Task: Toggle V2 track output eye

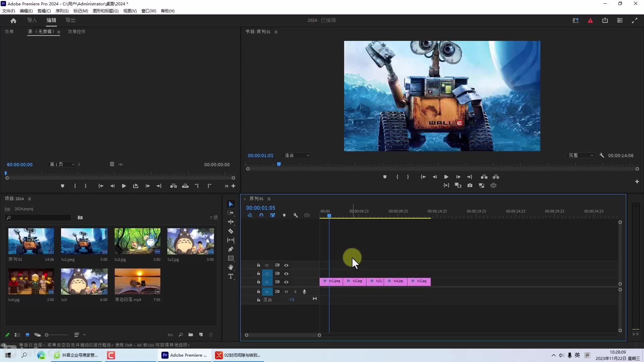Action: coord(286,274)
